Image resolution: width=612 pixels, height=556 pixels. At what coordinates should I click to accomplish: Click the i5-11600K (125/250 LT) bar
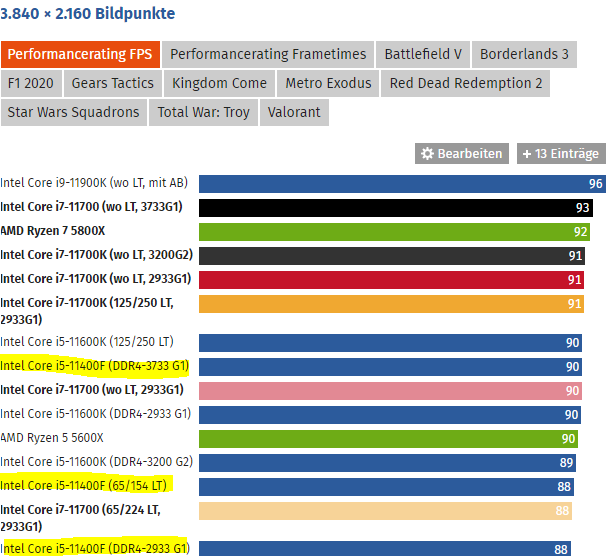[390, 343]
